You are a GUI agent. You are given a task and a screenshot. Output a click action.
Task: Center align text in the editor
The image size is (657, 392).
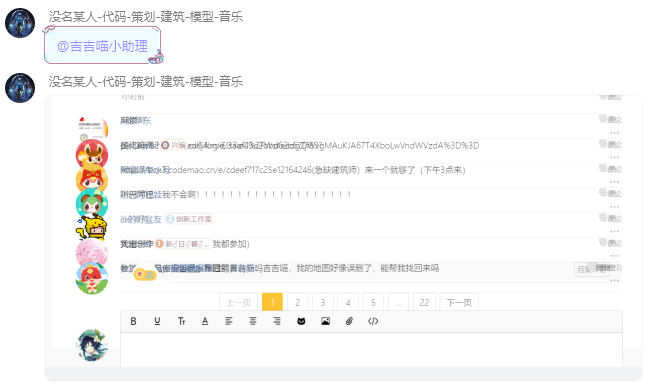[x=253, y=321]
